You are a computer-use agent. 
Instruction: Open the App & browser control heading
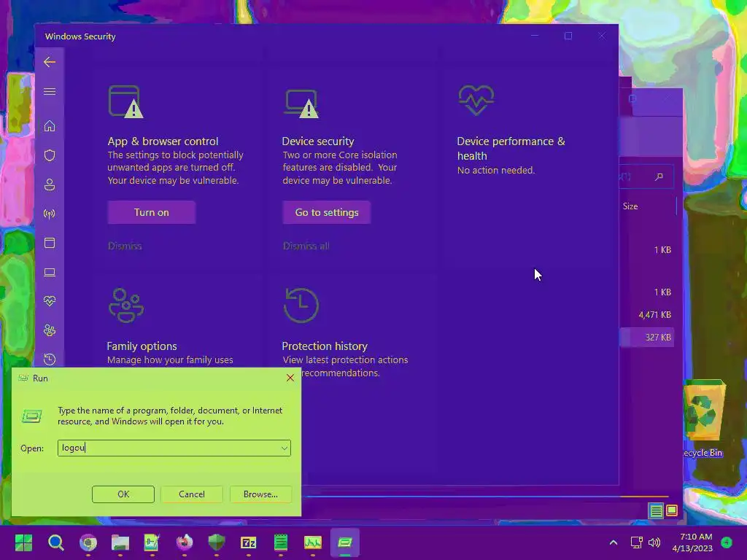click(x=163, y=141)
